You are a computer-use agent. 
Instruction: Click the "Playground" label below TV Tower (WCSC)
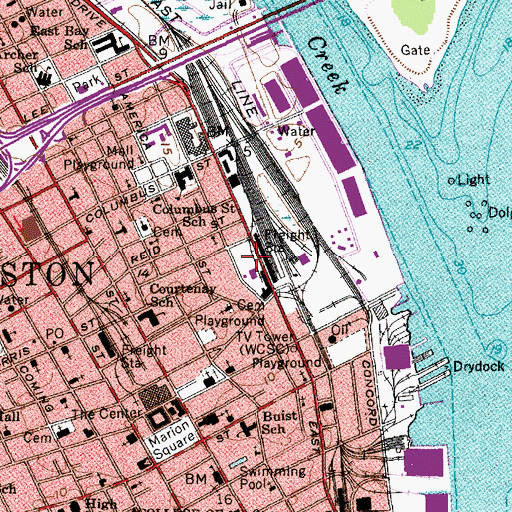(287, 363)
